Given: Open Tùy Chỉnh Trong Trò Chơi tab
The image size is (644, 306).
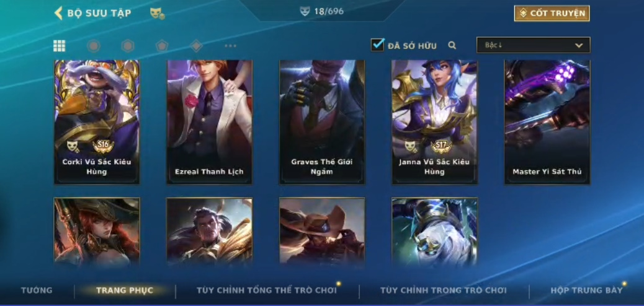Looking at the screenshot, I should [x=444, y=291].
